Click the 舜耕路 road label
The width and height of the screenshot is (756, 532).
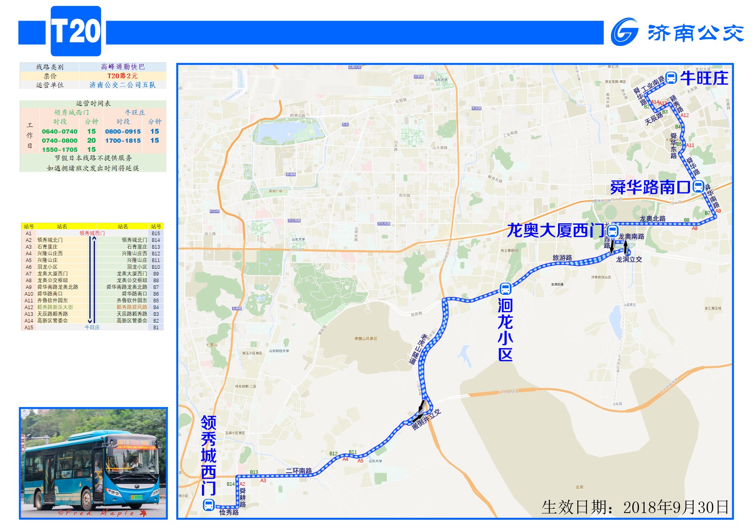click(x=243, y=498)
